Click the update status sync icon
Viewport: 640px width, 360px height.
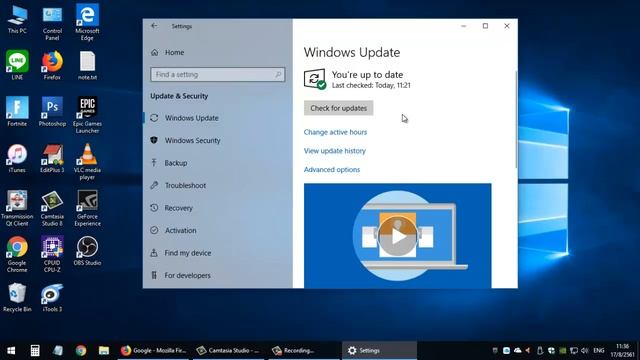point(315,78)
